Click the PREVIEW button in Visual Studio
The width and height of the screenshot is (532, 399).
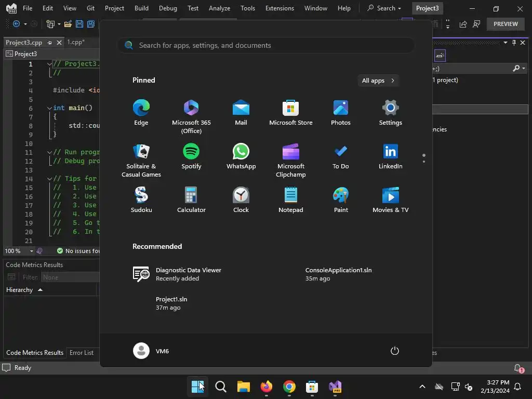(506, 24)
